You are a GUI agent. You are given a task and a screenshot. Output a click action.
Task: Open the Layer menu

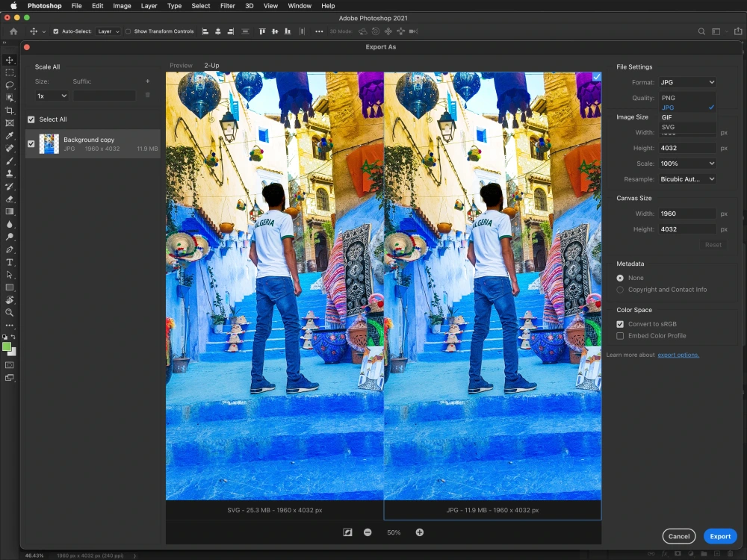tap(149, 6)
